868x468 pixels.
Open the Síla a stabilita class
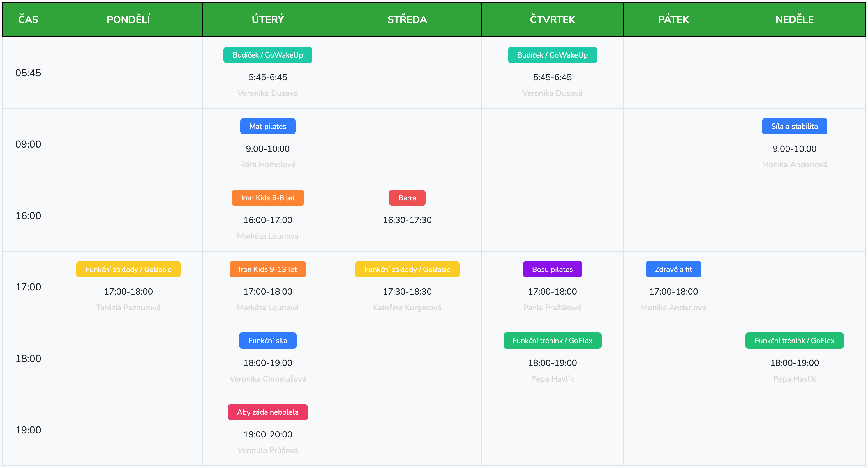[x=794, y=126]
